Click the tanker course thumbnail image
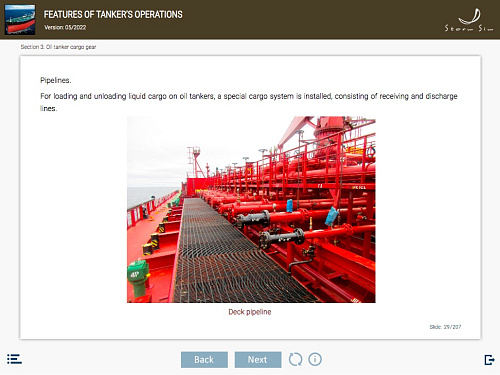500x375 pixels. click(20, 19)
